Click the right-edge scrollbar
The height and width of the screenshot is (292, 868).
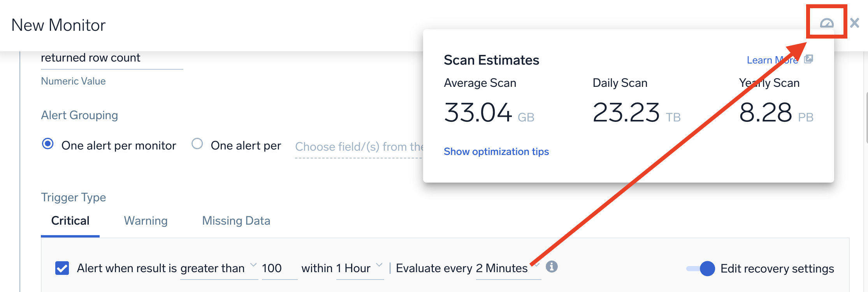tap(865, 117)
